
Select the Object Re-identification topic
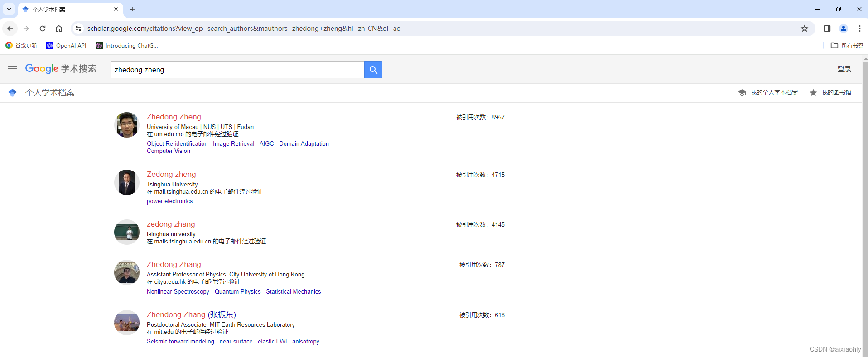177,143
